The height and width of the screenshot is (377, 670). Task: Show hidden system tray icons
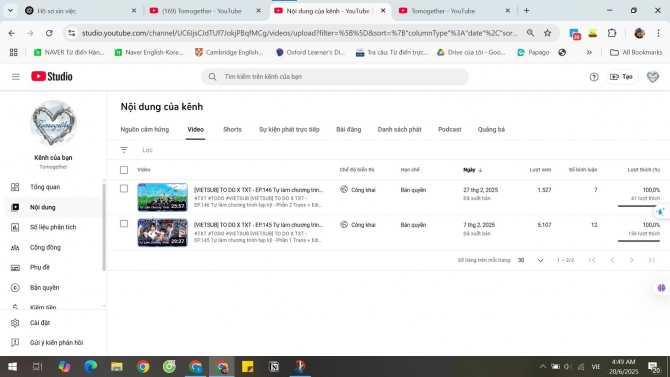click(x=543, y=367)
